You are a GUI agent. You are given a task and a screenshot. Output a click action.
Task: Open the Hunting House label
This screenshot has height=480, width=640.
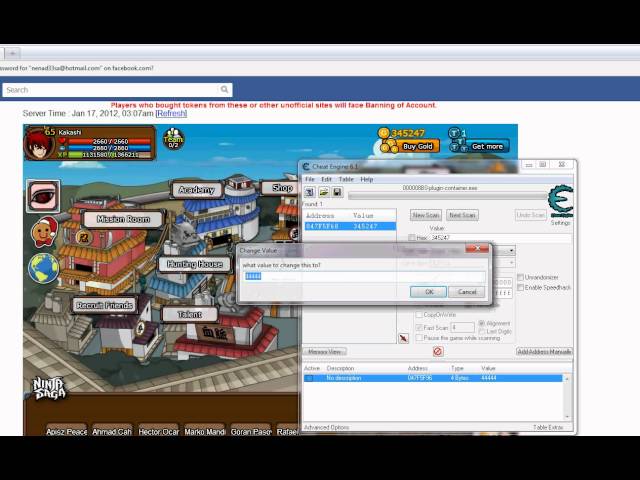195,264
